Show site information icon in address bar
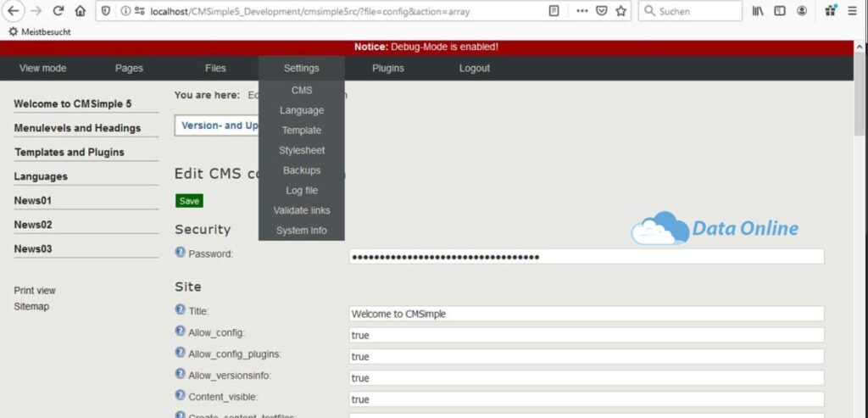This screenshot has width=868, height=418. point(125,11)
